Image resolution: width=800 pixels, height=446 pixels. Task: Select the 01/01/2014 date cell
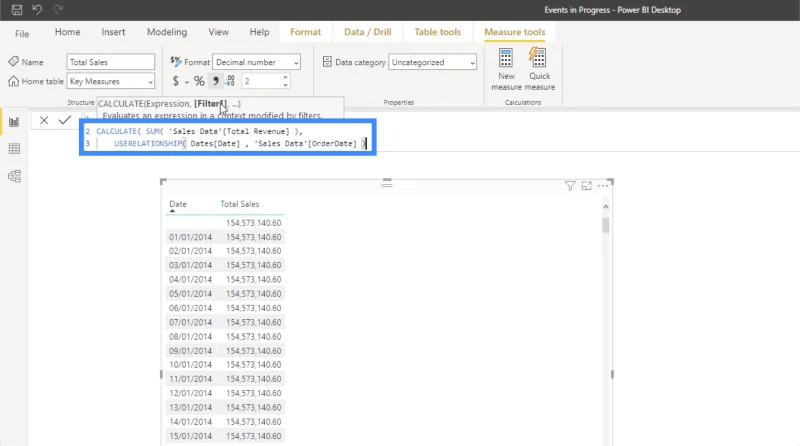tap(190, 237)
